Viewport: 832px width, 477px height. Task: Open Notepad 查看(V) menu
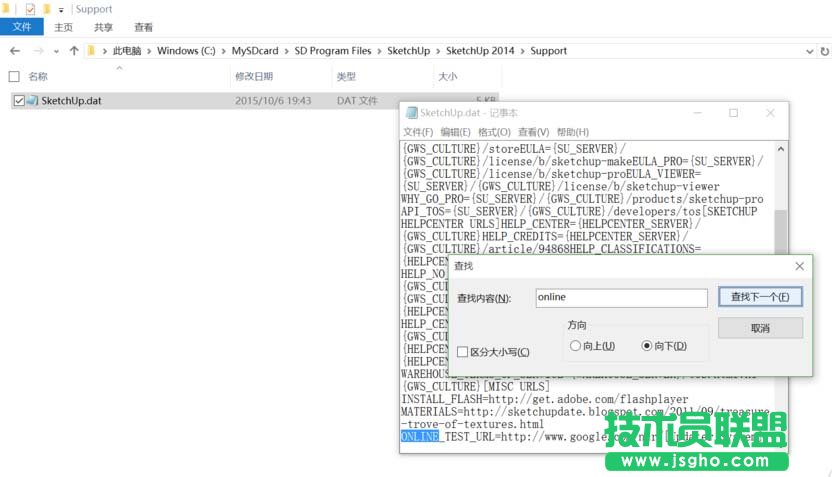pos(533,132)
